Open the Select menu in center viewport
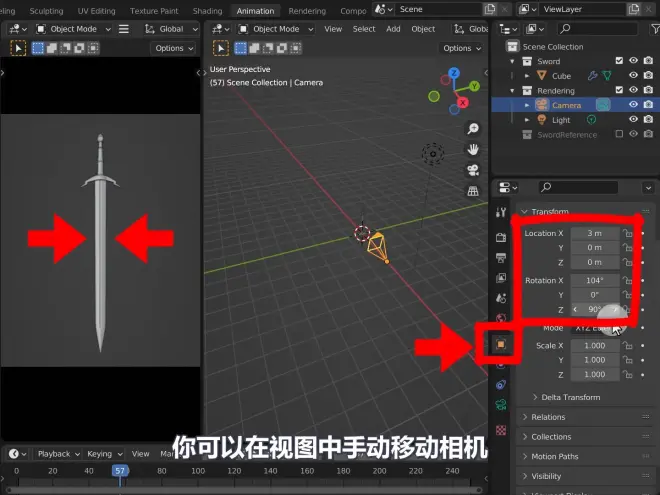The image size is (660, 495). 364,29
